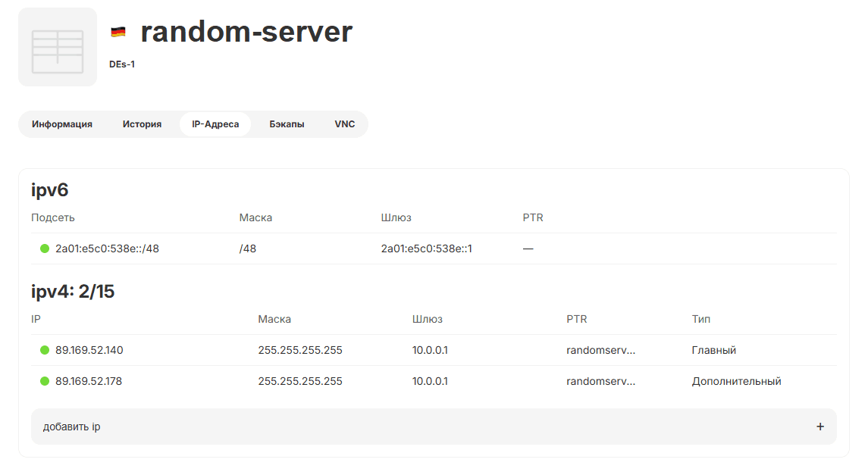Image resolution: width=868 pixels, height=472 pixels.
Task: Select IP address 89.169.52.178
Action: (x=89, y=381)
